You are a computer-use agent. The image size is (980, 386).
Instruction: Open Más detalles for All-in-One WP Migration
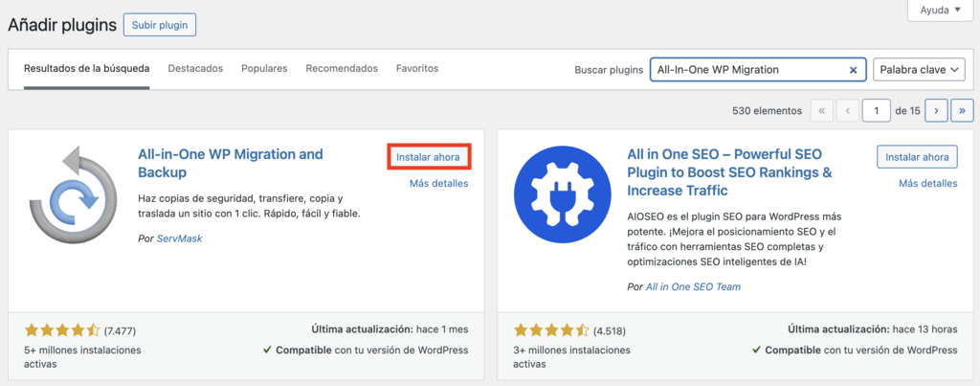tap(438, 184)
